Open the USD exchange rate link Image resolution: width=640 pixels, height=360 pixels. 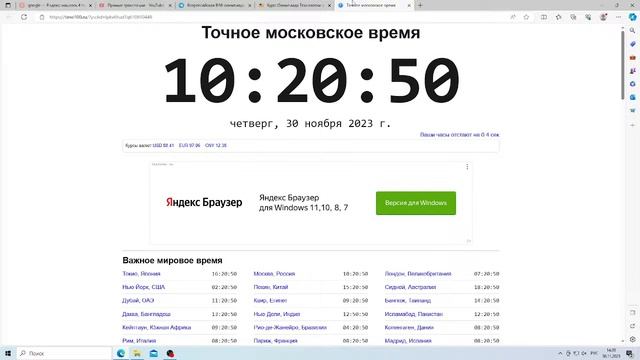(x=163, y=145)
